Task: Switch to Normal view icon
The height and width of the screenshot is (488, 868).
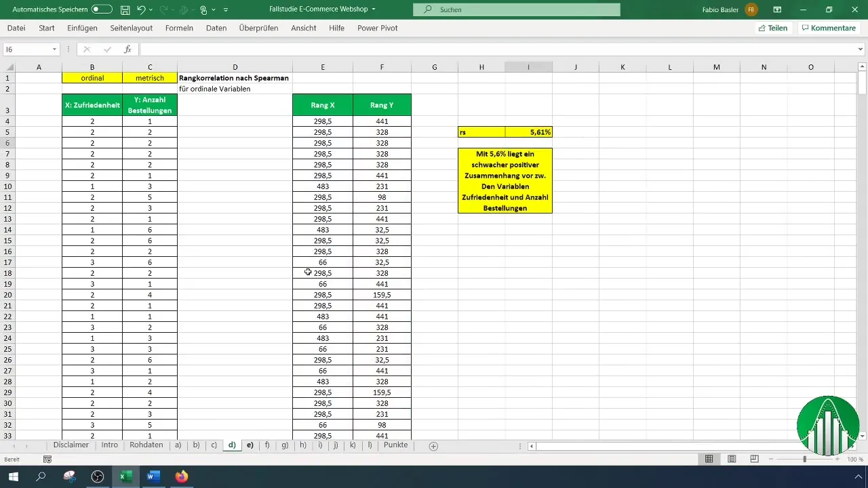Action: (709, 460)
